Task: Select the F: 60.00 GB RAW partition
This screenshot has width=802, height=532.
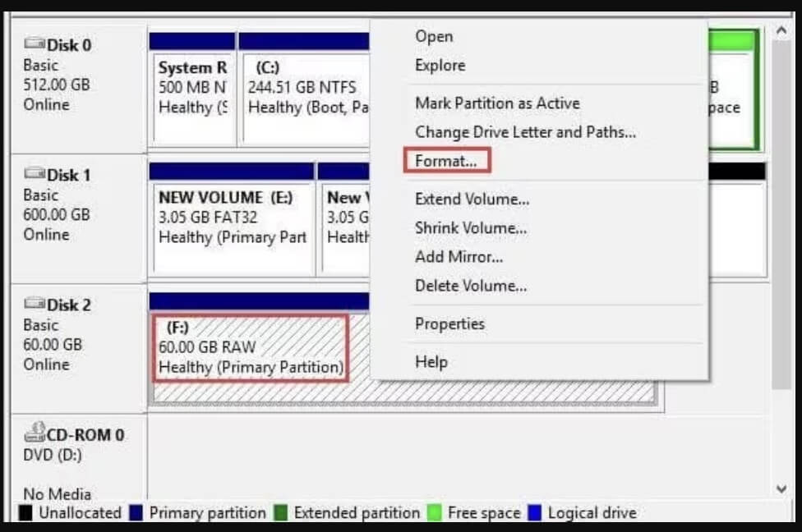Action: [x=251, y=347]
